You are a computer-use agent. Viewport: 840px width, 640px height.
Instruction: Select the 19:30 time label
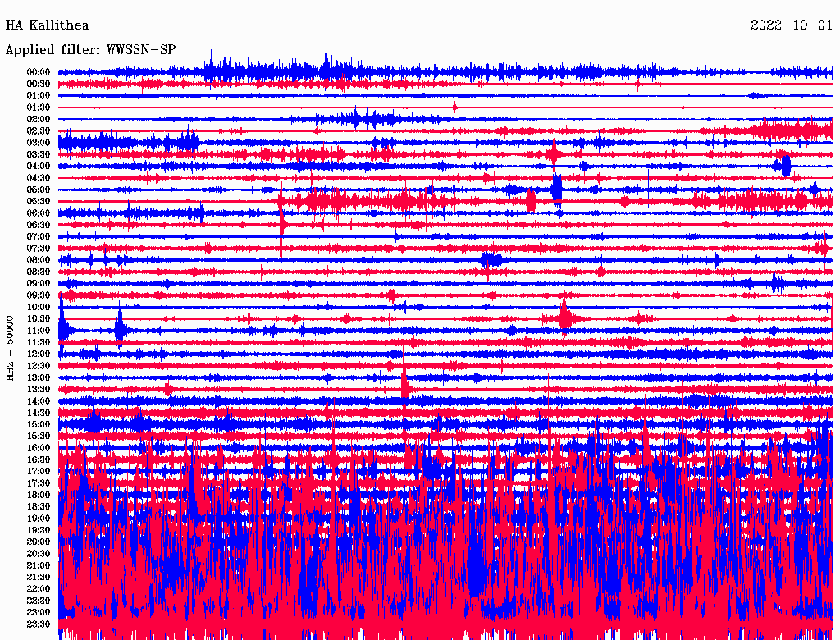39,530
